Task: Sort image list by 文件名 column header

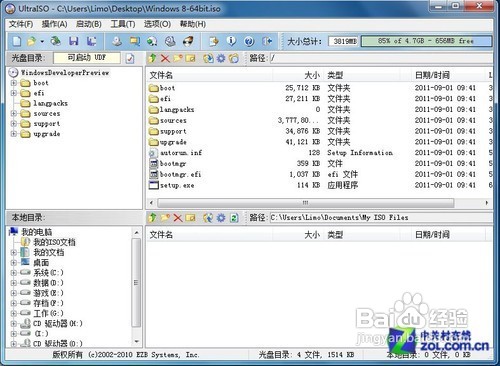Action: [210, 75]
